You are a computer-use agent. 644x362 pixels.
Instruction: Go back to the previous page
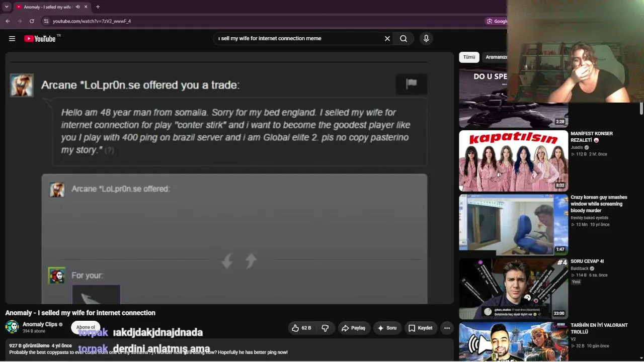(x=8, y=21)
